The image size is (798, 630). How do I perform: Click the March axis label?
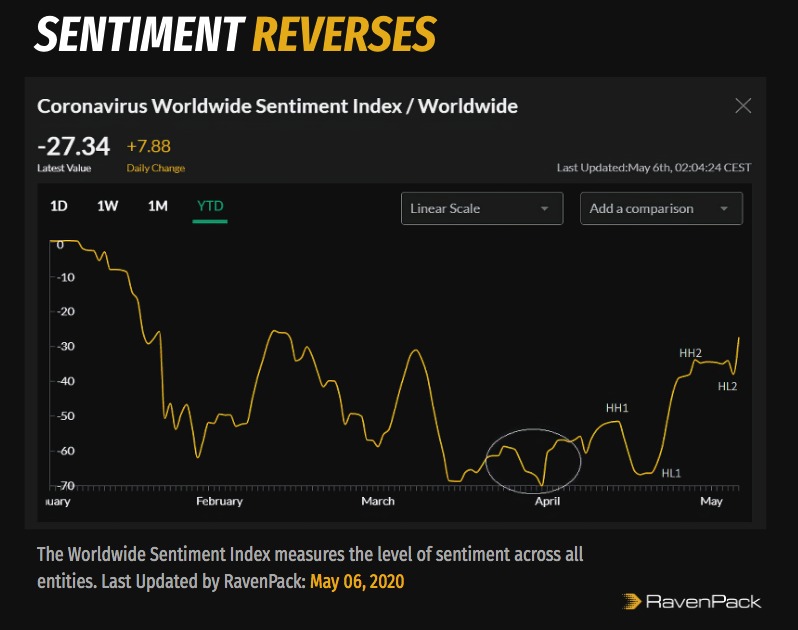pyautogui.click(x=378, y=501)
